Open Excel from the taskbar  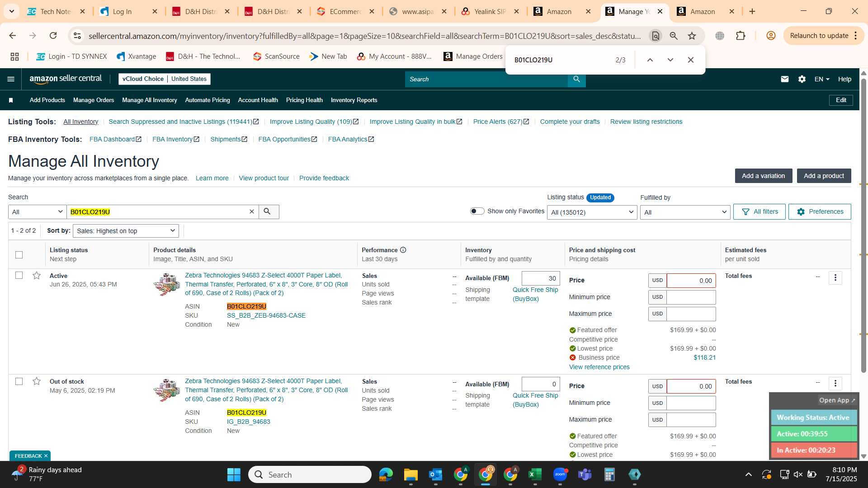(535, 474)
